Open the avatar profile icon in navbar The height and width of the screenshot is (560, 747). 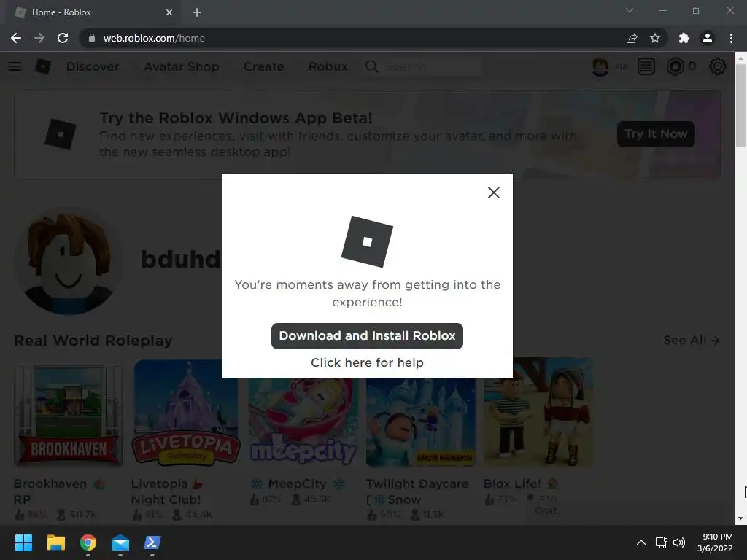pyautogui.click(x=600, y=66)
